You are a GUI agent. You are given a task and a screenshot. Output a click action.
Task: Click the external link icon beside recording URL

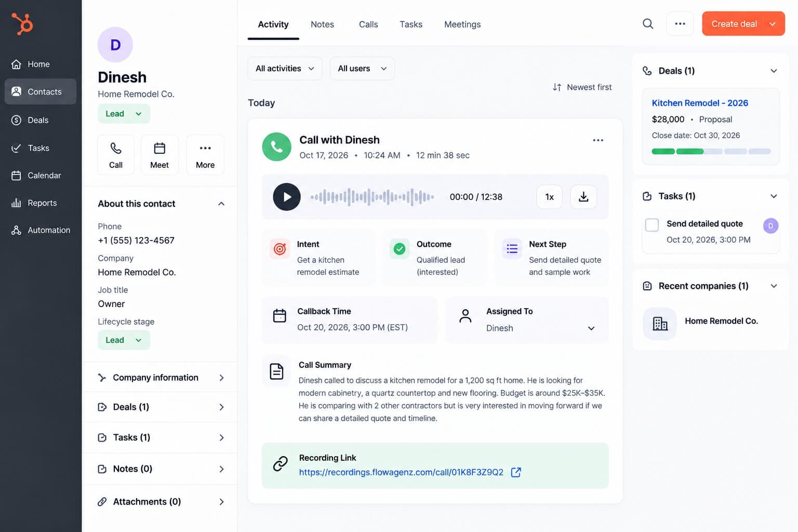(x=516, y=472)
